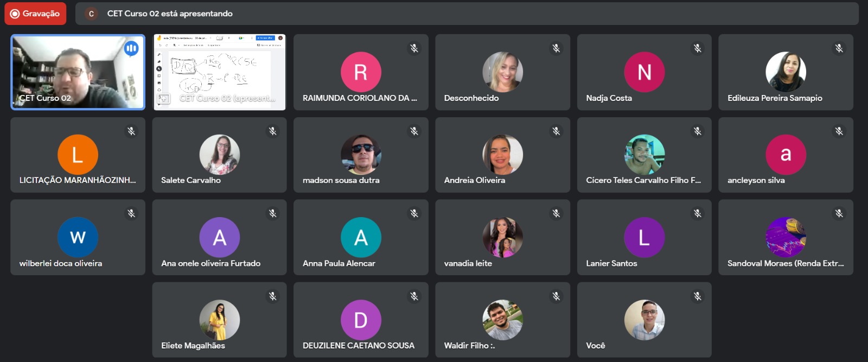Click the R avatar of RAIMUNDA CORIOLANO
868x362 pixels.
pyautogui.click(x=361, y=72)
